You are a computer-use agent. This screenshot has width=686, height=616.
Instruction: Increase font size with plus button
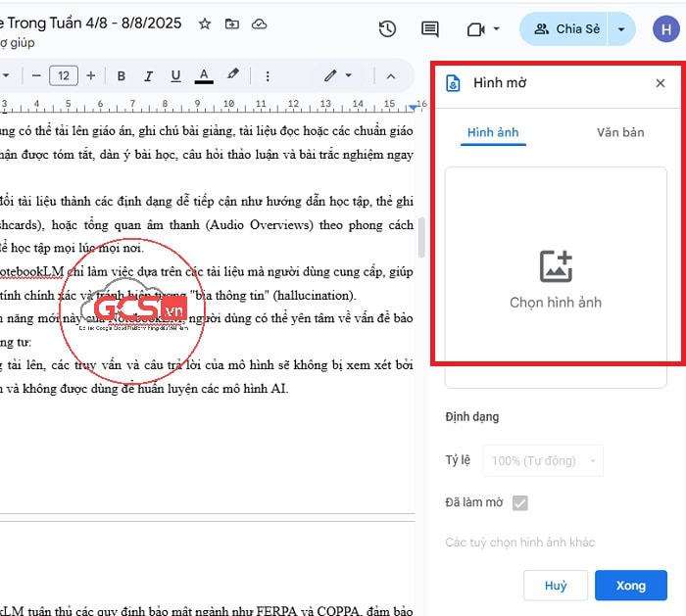point(91,75)
